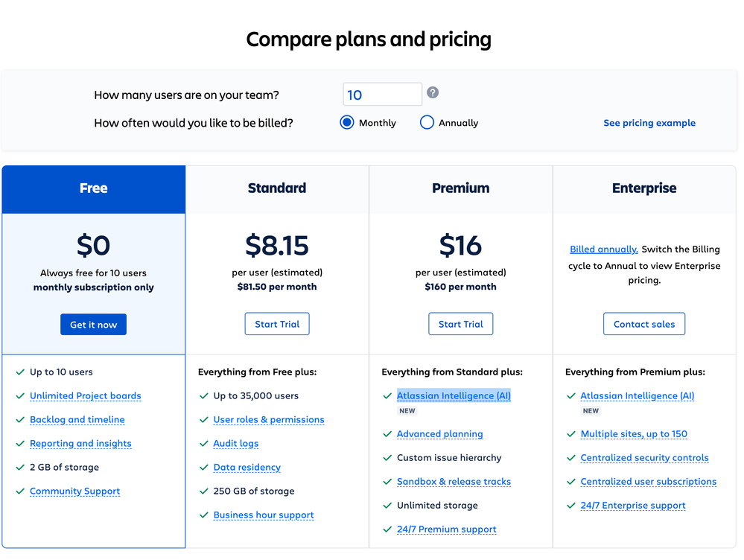Select the Free plan header

point(94,189)
